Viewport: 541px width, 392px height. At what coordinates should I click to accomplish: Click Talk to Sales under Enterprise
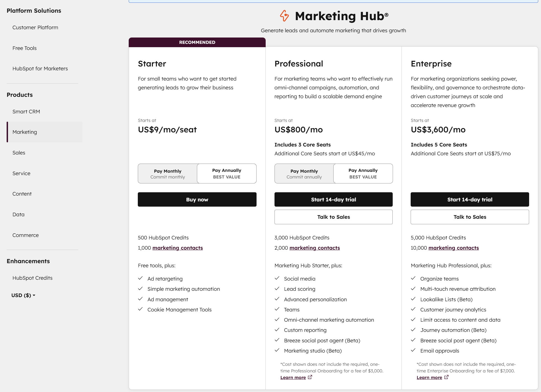[x=469, y=217]
